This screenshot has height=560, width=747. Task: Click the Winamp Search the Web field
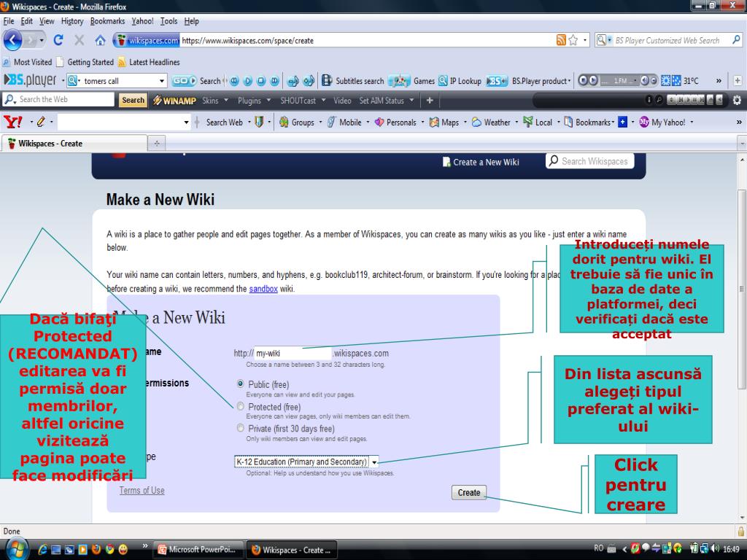[58, 99]
